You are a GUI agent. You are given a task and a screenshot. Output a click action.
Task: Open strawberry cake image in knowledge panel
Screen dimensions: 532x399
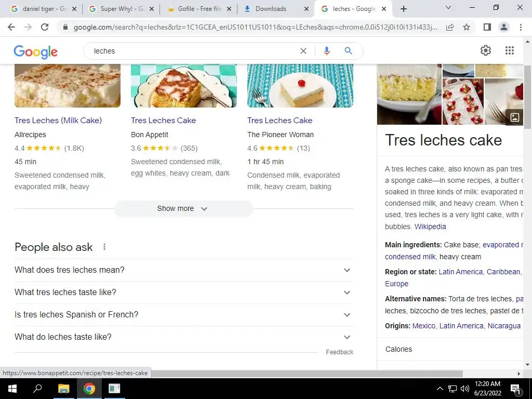[x=463, y=102]
